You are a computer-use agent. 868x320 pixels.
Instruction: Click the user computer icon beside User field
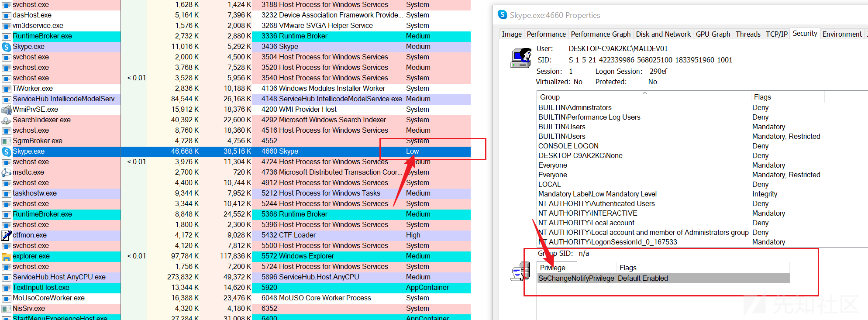point(520,58)
